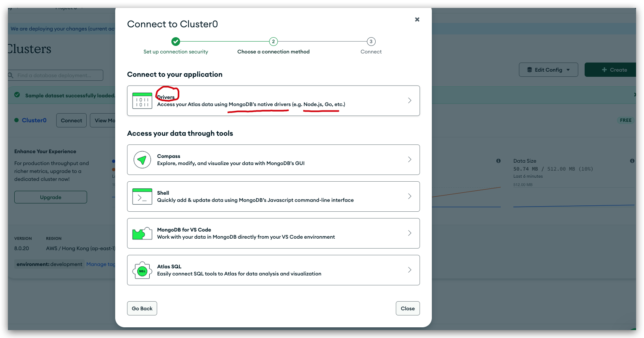The height and width of the screenshot is (338, 644).
Task: Click the Data Size info icon
Action: [632, 161]
